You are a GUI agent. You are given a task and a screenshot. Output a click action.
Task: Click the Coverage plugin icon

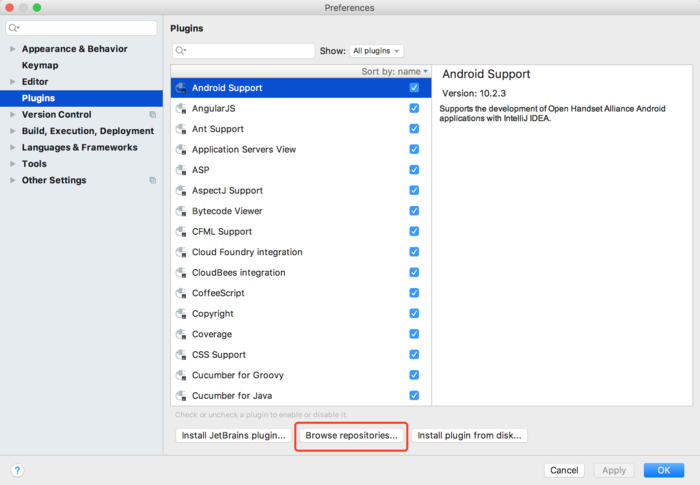click(181, 334)
